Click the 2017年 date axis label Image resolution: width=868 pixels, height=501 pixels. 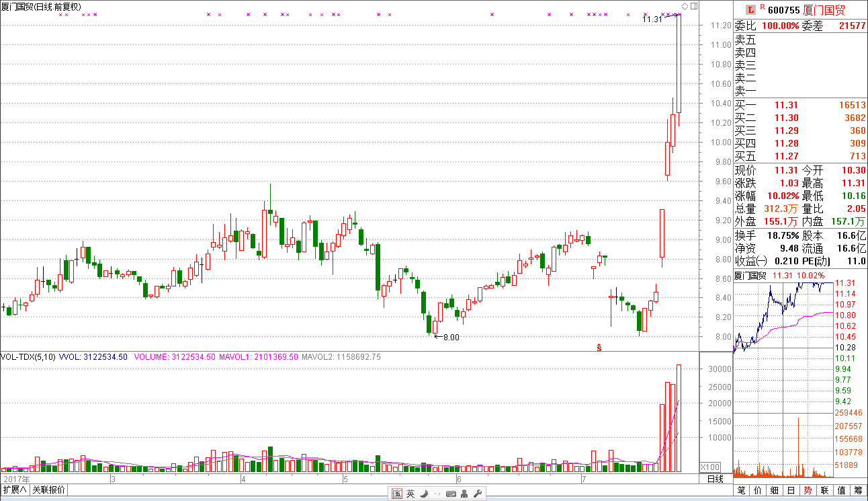click(x=16, y=479)
